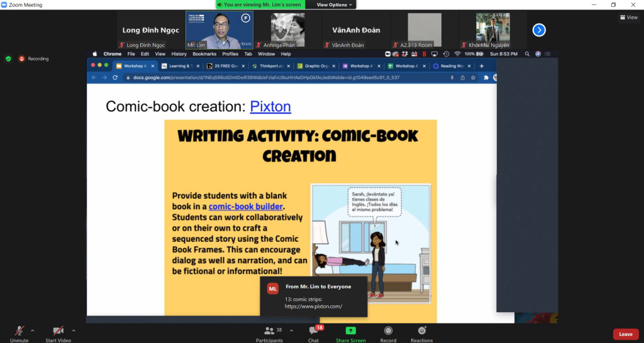Select Mr. Lim's video thumbnail
The width and height of the screenshot is (644, 343).
tap(219, 30)
